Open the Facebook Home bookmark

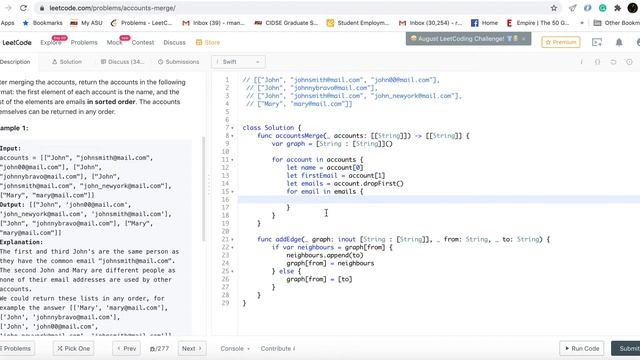click(484, 23)
